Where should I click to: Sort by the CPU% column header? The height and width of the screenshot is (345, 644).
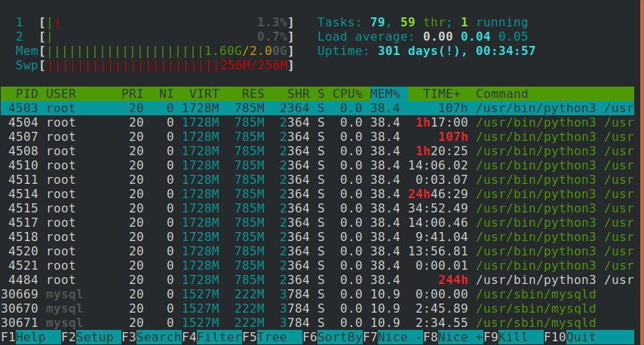[x=348, y=94]
